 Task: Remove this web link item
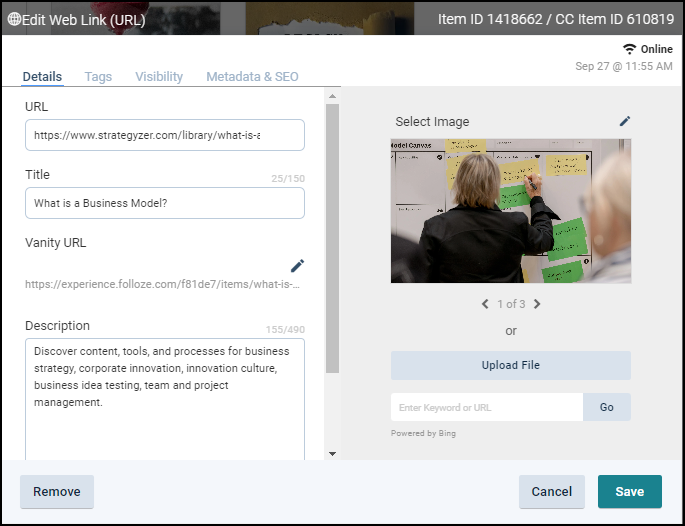pyautogui.click(x=57, y=492)
